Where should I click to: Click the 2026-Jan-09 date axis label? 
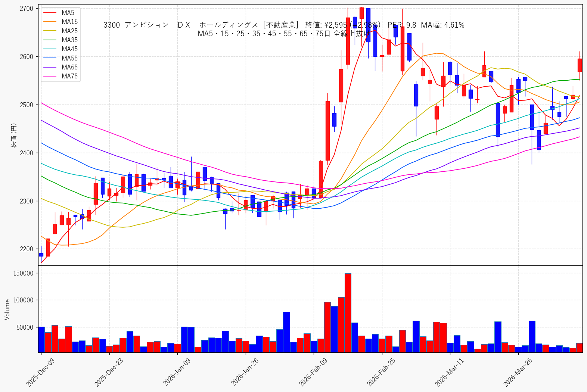(x=177, y=372)
